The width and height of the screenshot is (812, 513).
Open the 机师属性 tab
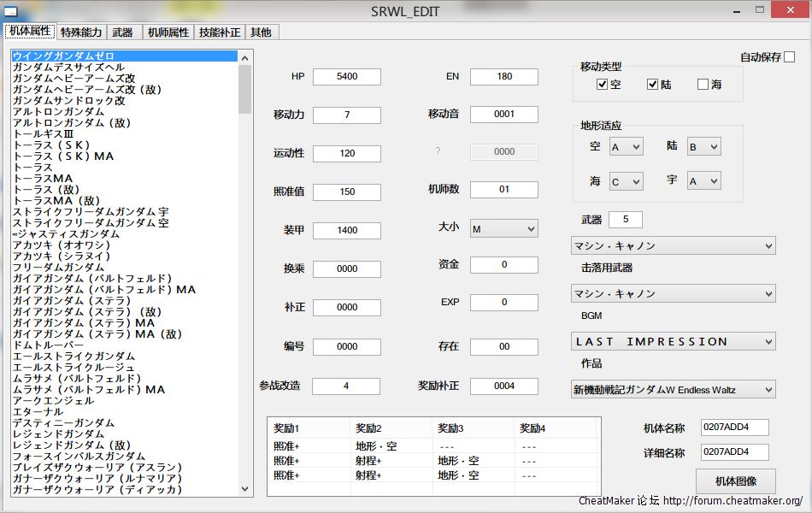tap(168, 32)
